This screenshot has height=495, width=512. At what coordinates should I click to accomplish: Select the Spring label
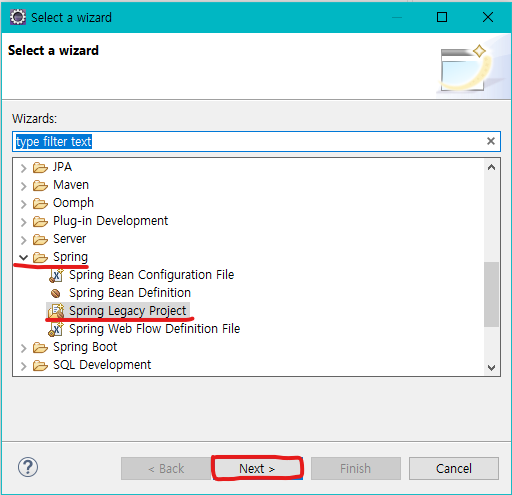[70, 257]
